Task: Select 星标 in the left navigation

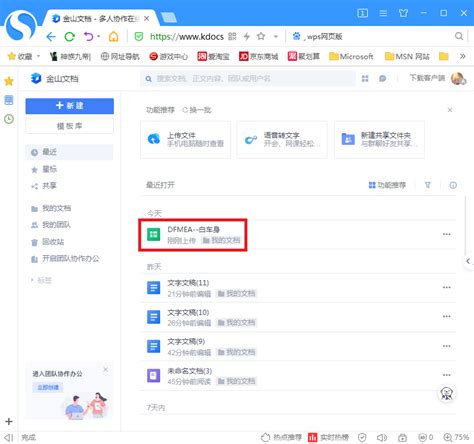Action: tap(44, 169)
